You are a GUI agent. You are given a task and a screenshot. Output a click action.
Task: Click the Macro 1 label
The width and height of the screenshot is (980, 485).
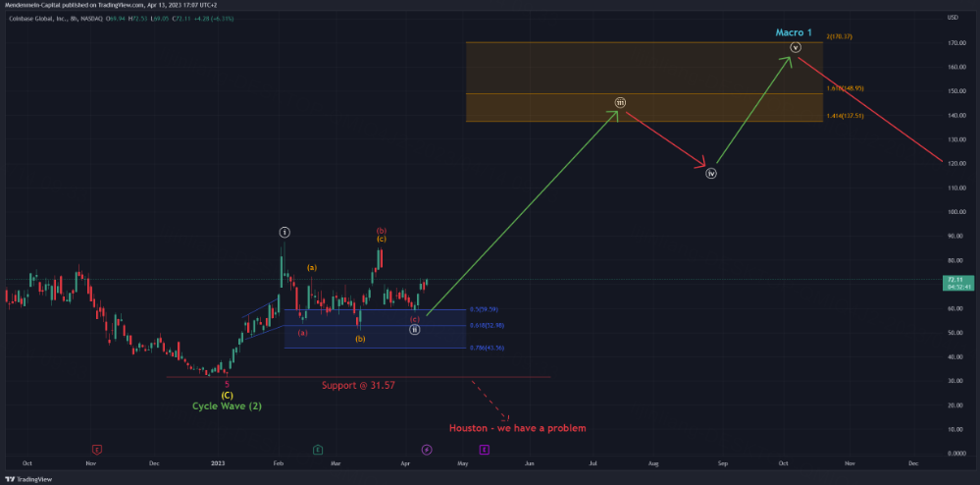click(x=794, y=32)
